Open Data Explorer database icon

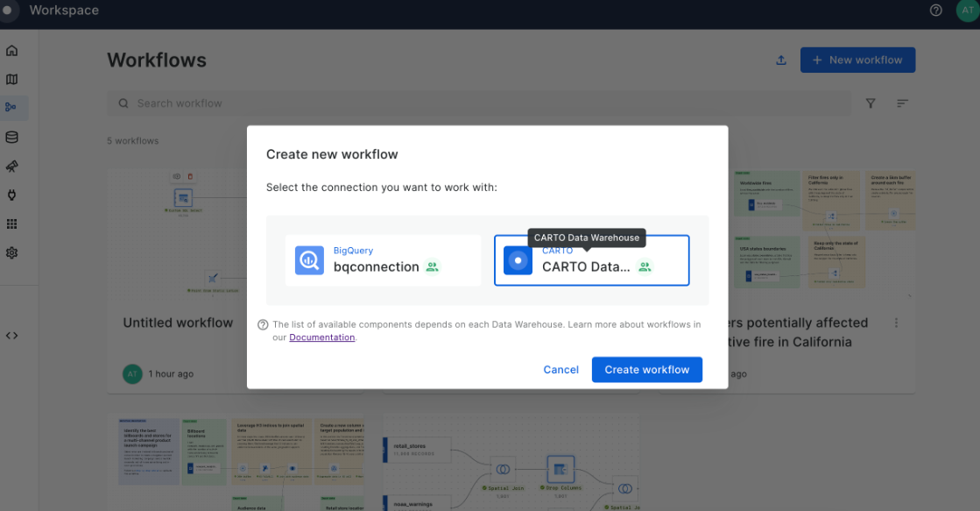tap(12, 137)
